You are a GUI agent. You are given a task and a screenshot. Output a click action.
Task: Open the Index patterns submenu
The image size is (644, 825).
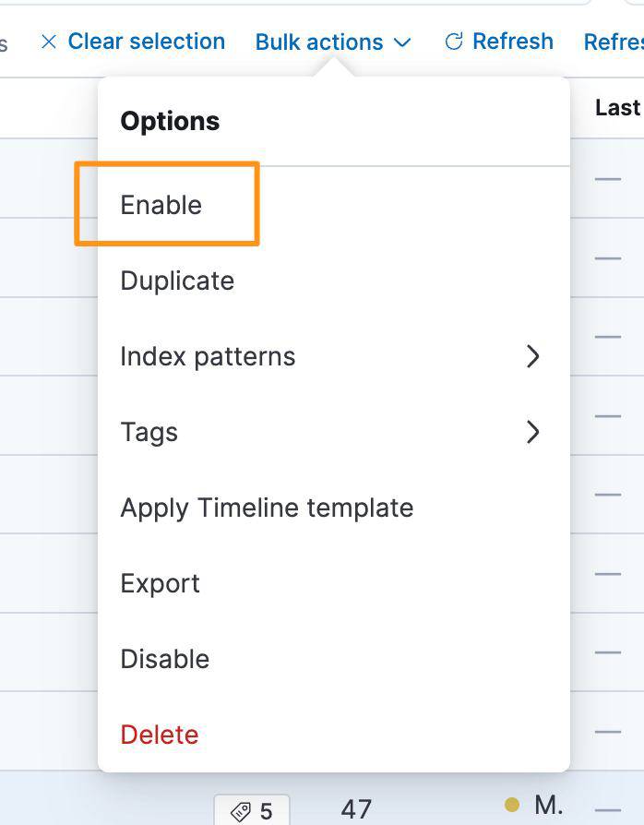tap(208, 356)
